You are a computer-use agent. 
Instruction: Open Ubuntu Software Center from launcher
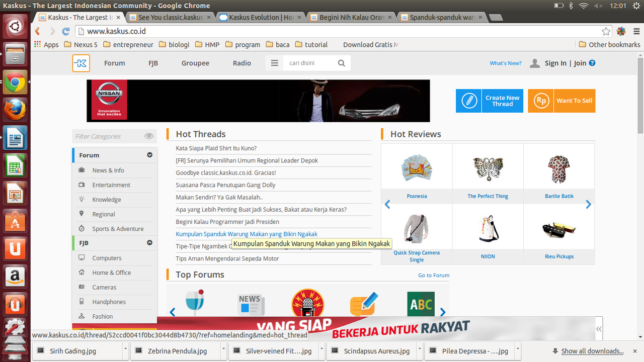15,220
